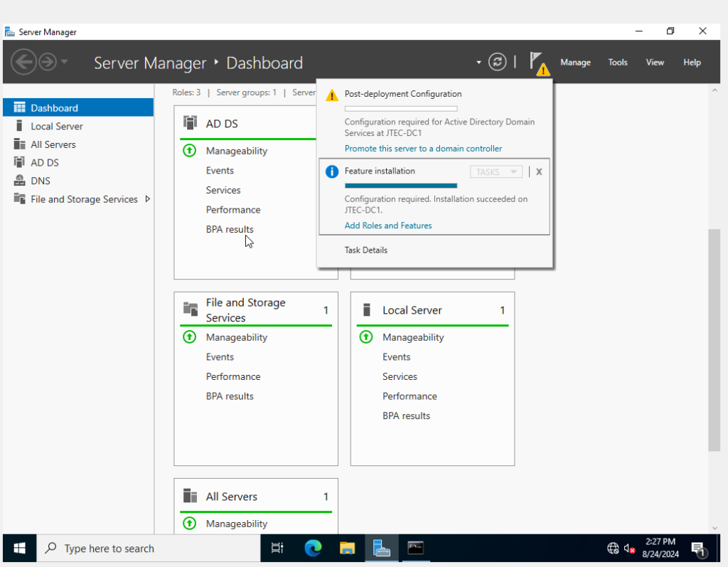Open BPA results in the Local Server tile

coord(406,415)
